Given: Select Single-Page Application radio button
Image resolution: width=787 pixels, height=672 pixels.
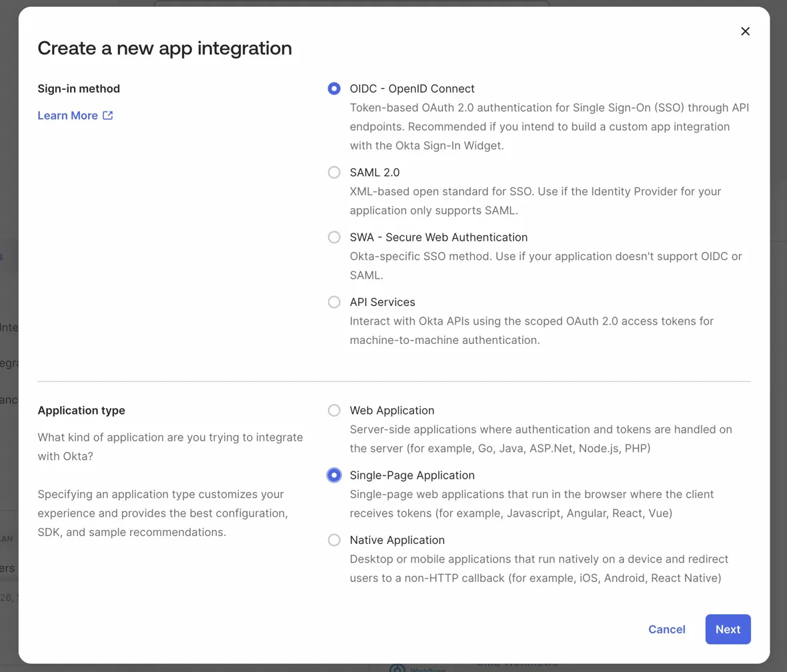Looking at the screenshot, I should click(333, 475).
